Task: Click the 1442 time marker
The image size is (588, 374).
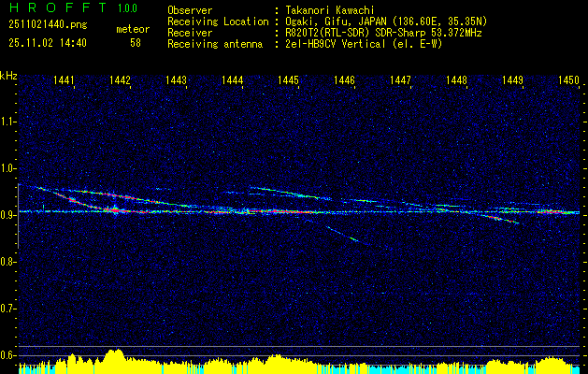Action: point(120,79)
